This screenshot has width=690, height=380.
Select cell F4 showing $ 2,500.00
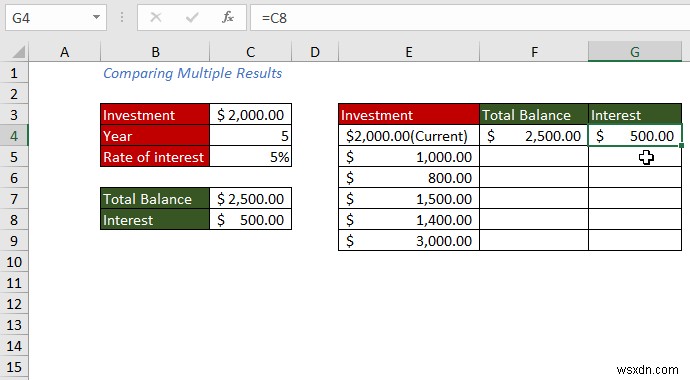click(534, 136)
